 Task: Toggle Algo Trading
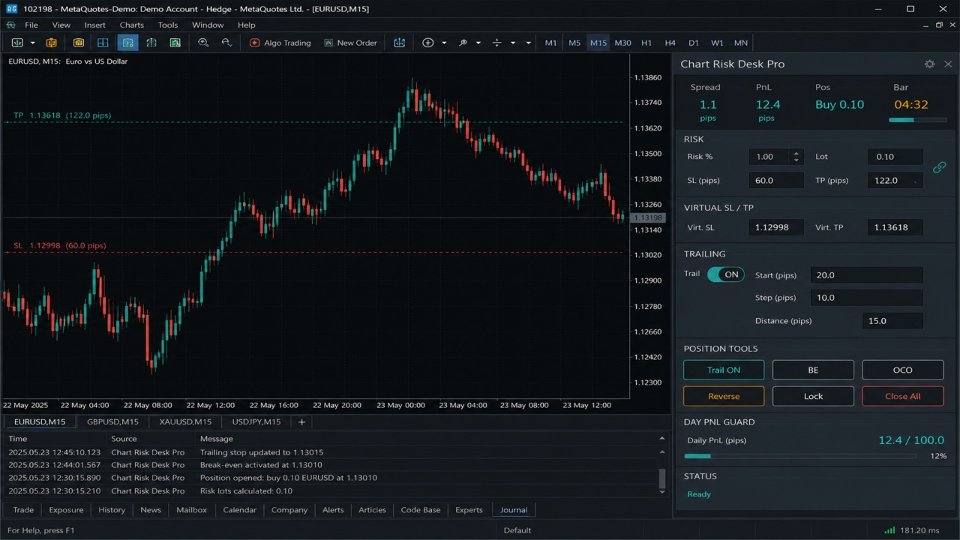(280, 43)
